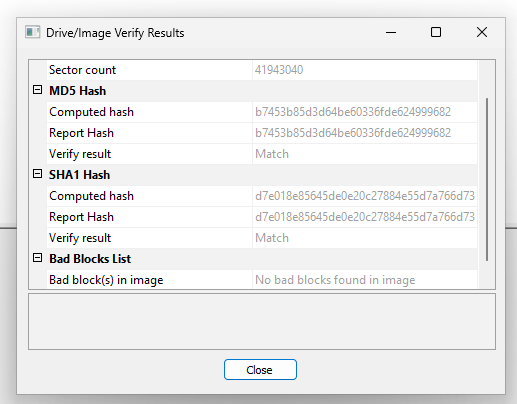Select the SHA1 Verify result Match
The image size is (517, 404).
coord(272,238)
